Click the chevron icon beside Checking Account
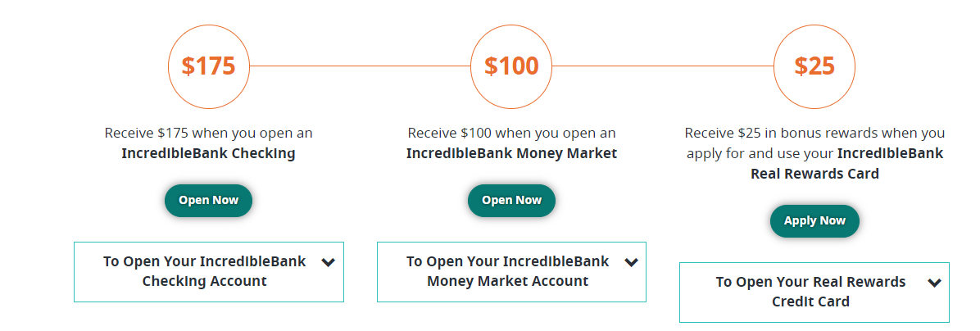Viewport: 980px width, 331px height. pyautogui.click(x=328, y=262)
